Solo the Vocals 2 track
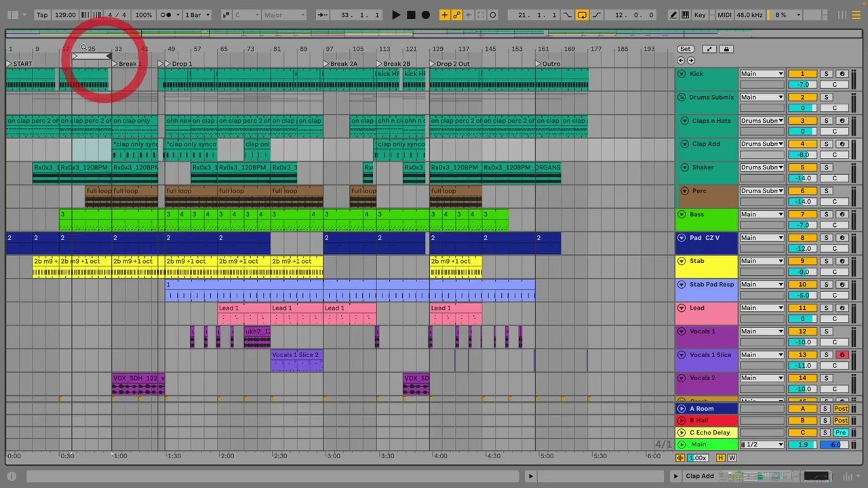 point(826,378)
